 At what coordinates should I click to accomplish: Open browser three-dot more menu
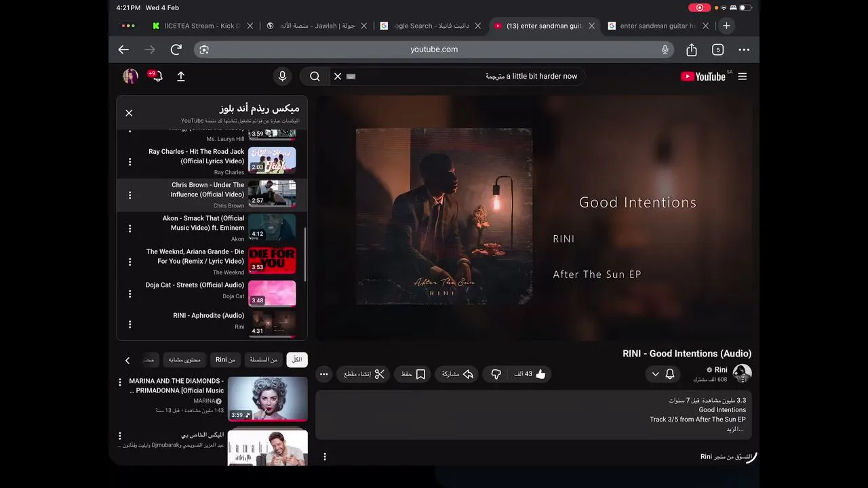[x=744, y=49]
